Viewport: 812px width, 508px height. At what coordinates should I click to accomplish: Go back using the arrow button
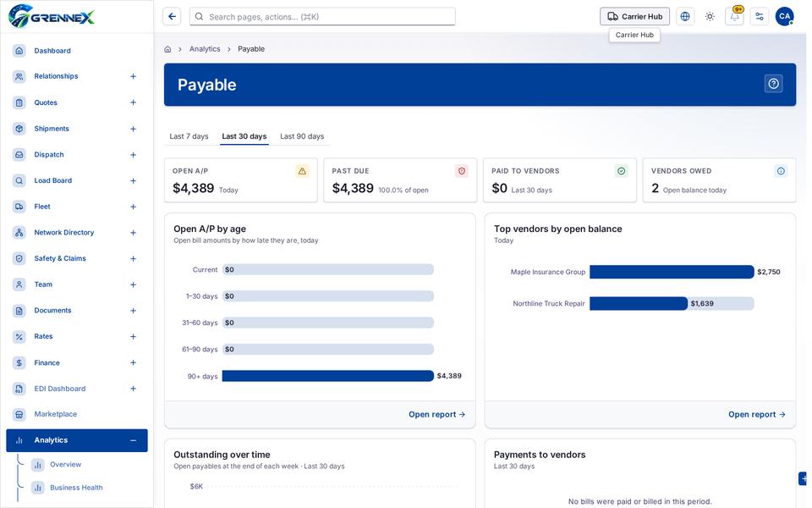[x=172, y=17]
